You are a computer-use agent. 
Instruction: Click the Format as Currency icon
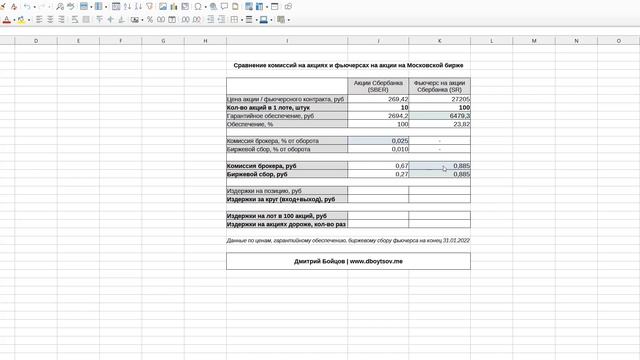click(x=135, y=20)
